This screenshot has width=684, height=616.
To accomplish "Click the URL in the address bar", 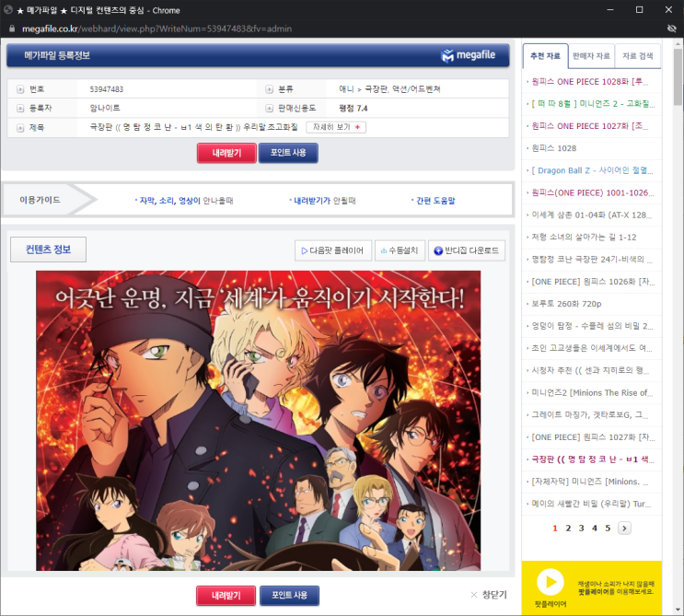I will tap(157, 29).
